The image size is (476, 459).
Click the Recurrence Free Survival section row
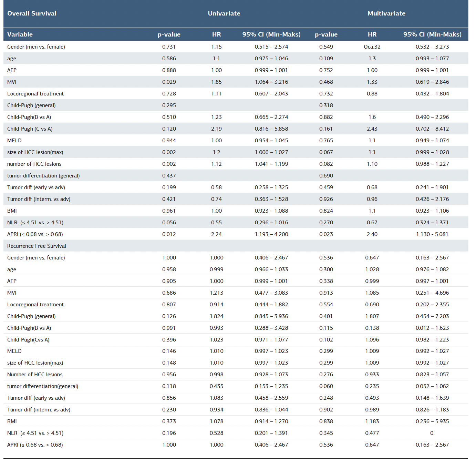point(37,246)
